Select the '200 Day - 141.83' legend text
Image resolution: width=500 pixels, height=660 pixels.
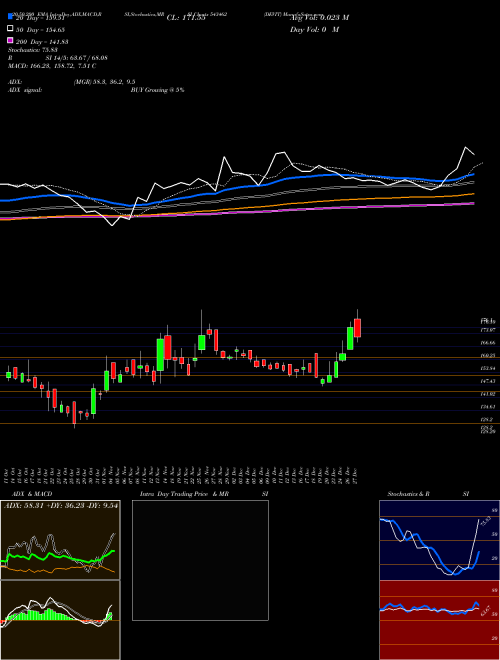click(x=43, y=42)
